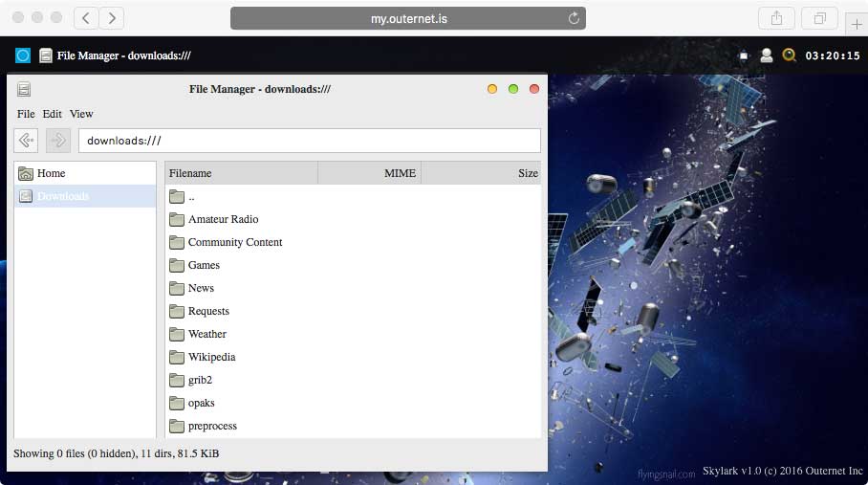Click the File Manager taskbar icon
The width and height of the screenshot is (868, 485).
(46, 55)
